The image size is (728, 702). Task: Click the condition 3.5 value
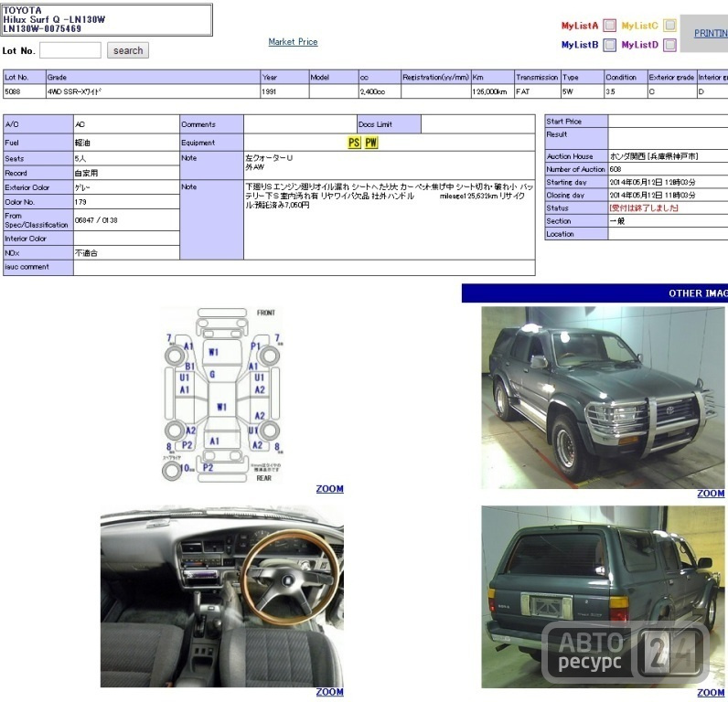coord(611,92)
